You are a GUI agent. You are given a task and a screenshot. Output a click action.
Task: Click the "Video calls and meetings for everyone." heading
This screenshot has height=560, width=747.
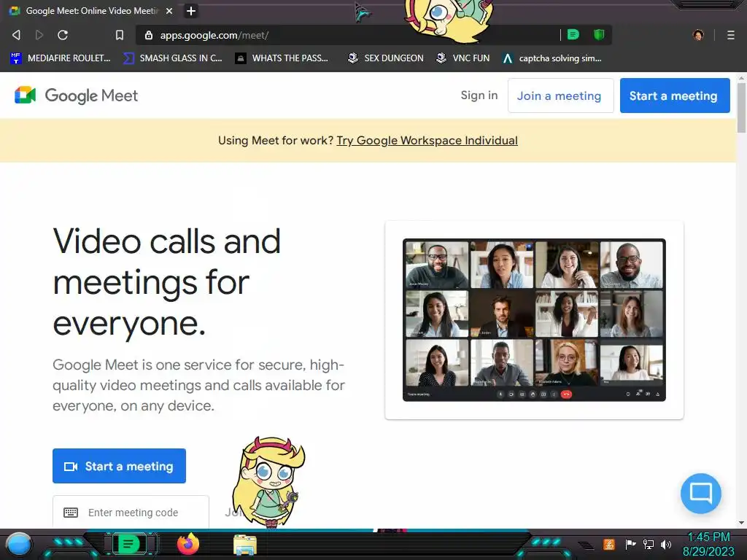[x=167, y=282]
